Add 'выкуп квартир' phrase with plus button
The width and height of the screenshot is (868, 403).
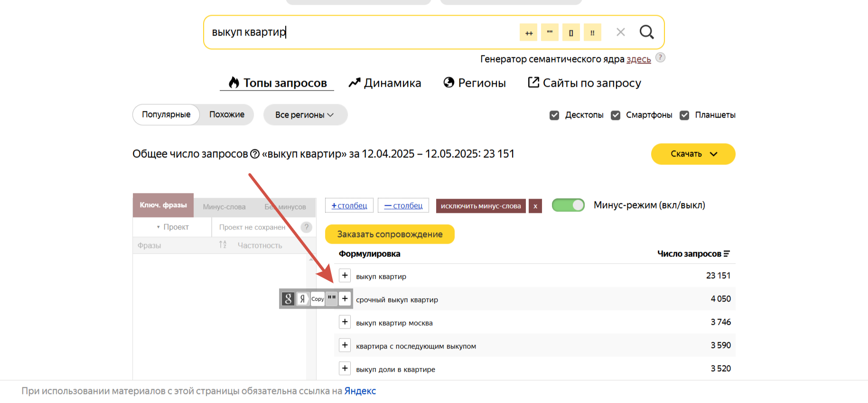click(345, 275)
